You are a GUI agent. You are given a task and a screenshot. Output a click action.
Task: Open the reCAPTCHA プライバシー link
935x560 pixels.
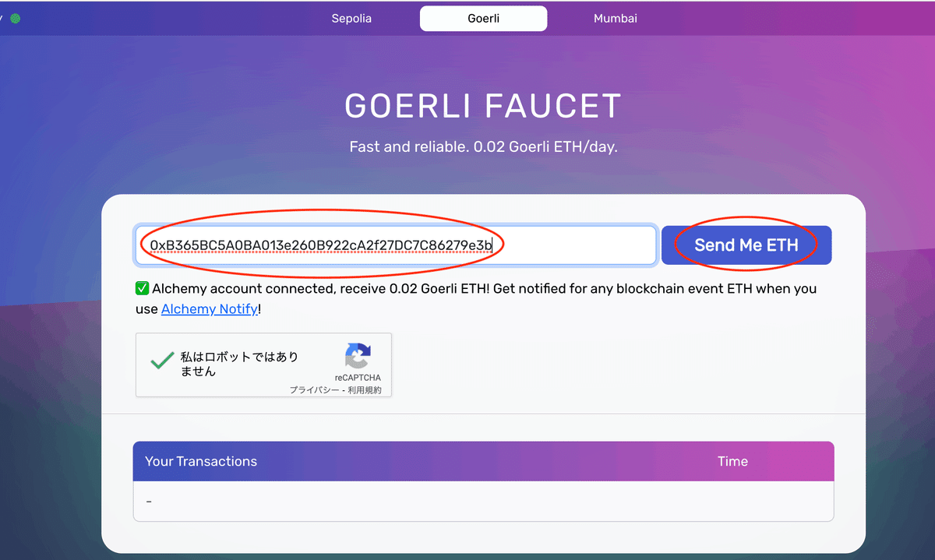314,390
